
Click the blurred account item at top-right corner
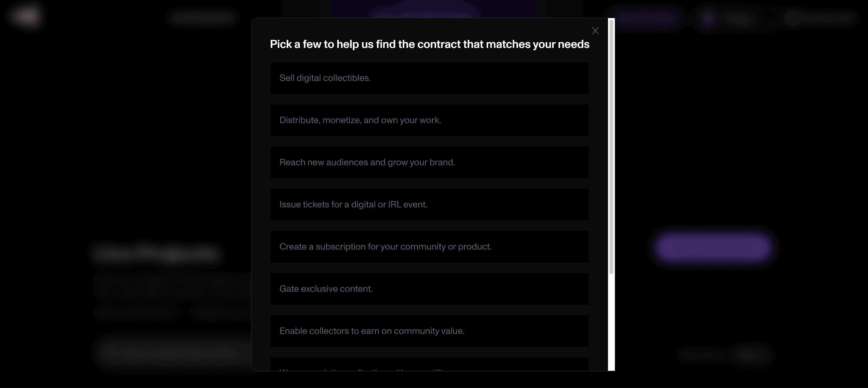(819, 18)
